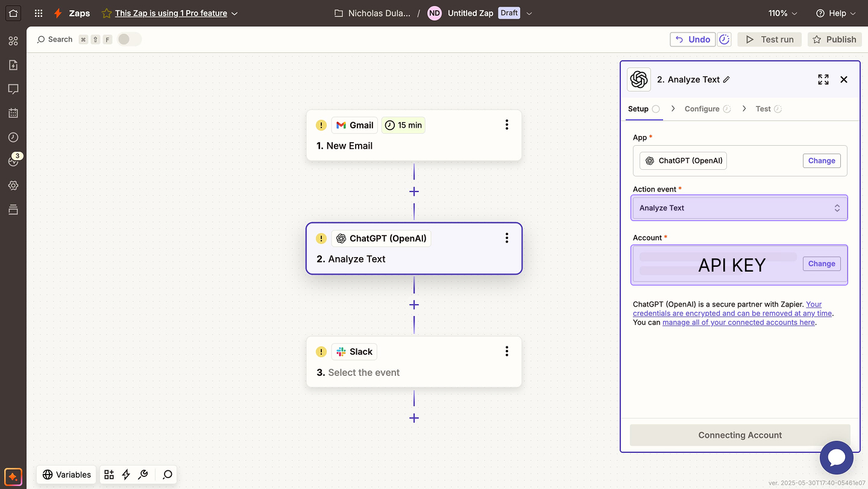868x489 pixels.
Task: Open the Action event Analyze Text dropdown
Action: tap(740, 208)
